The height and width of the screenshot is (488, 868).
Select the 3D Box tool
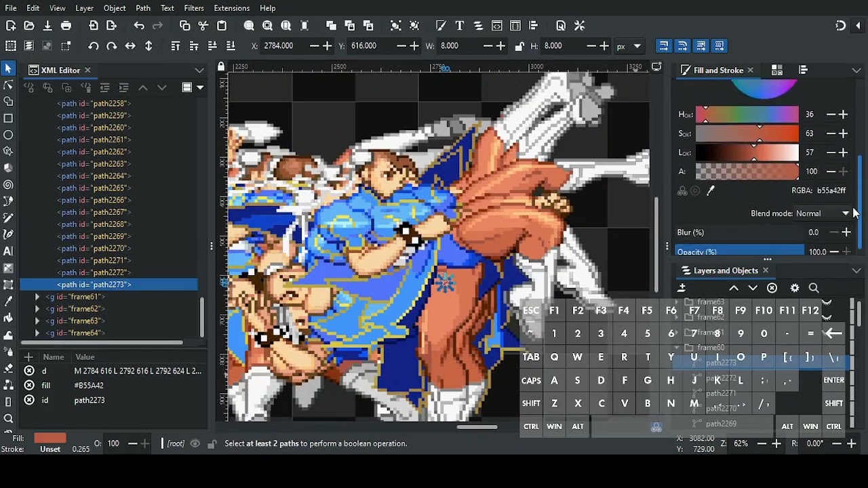coord(8,168)
